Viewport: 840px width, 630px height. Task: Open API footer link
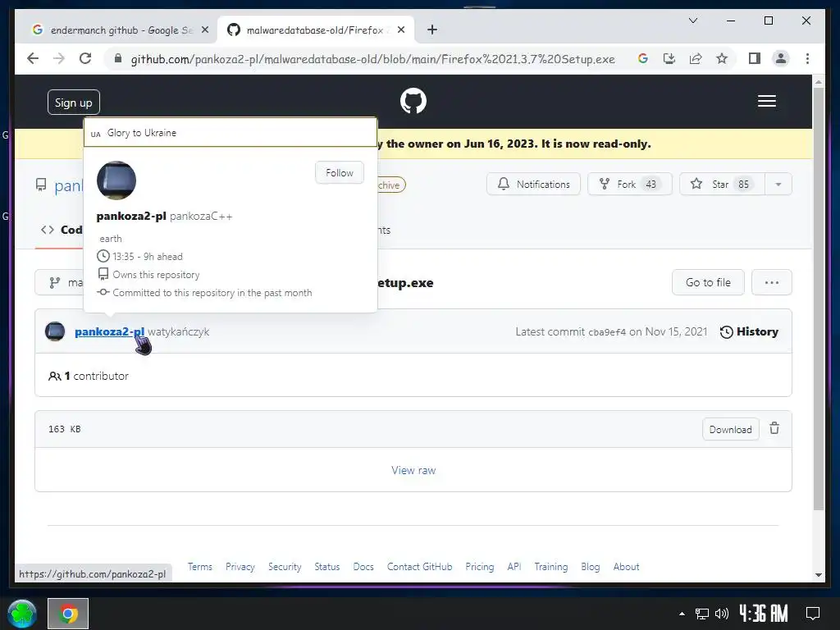(514, 566)
